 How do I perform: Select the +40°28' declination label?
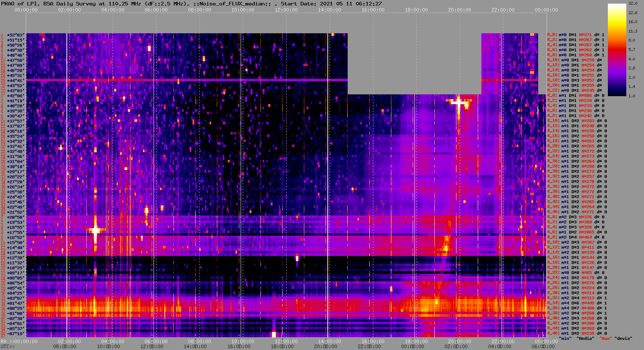(16, 106)
